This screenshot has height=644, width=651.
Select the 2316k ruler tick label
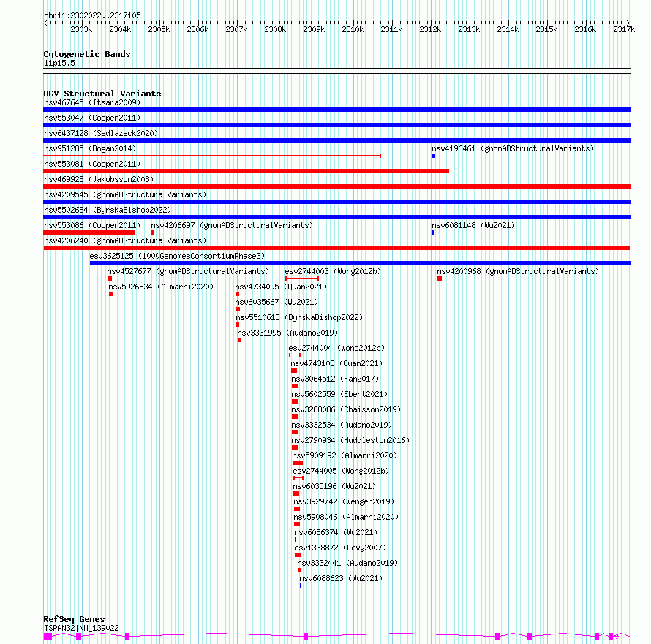[x=585, y=29]
